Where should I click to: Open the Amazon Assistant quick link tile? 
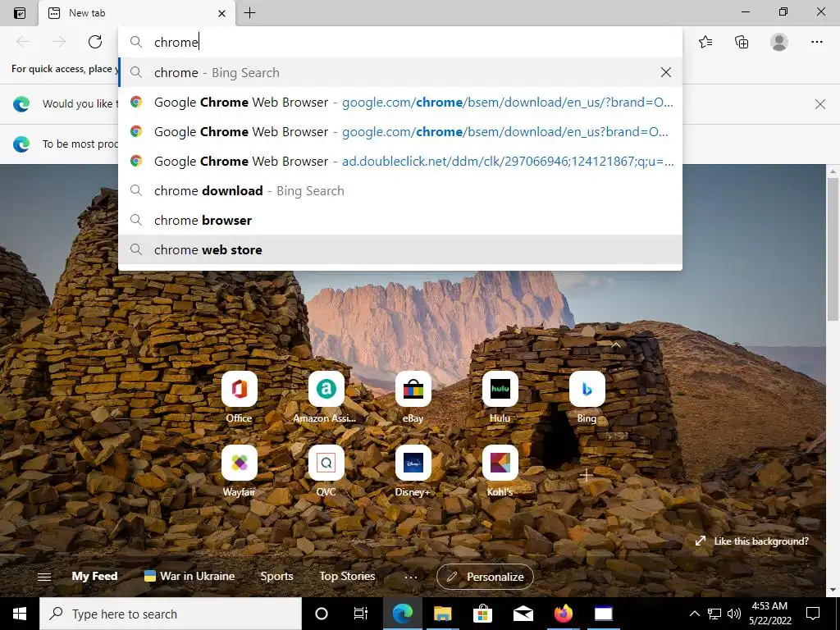326,397
